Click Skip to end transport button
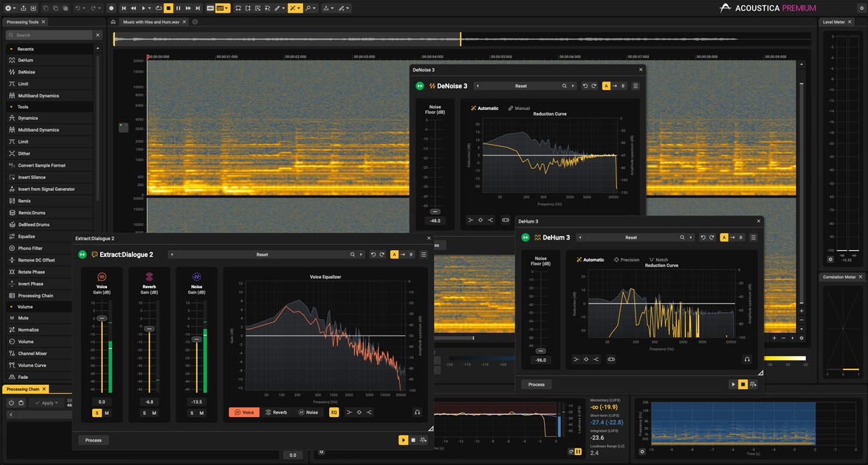Screen dimensions: 868x465 [198, 8]
